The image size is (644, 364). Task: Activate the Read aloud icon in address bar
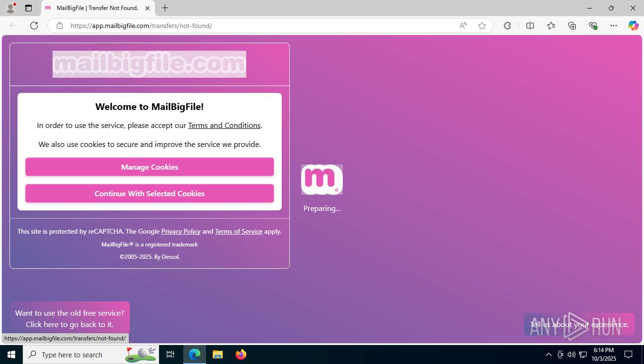point(463,26)
